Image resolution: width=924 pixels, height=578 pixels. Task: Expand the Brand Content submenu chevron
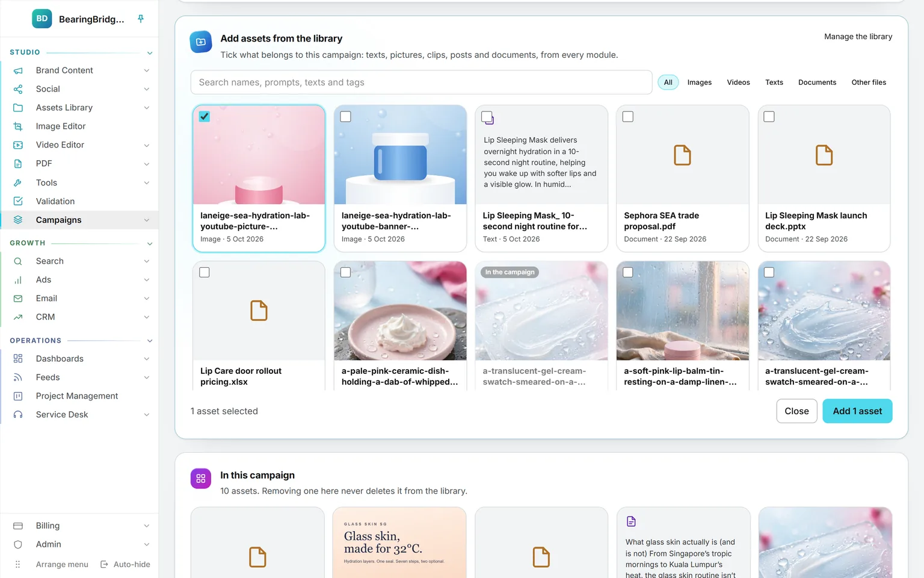147,70
